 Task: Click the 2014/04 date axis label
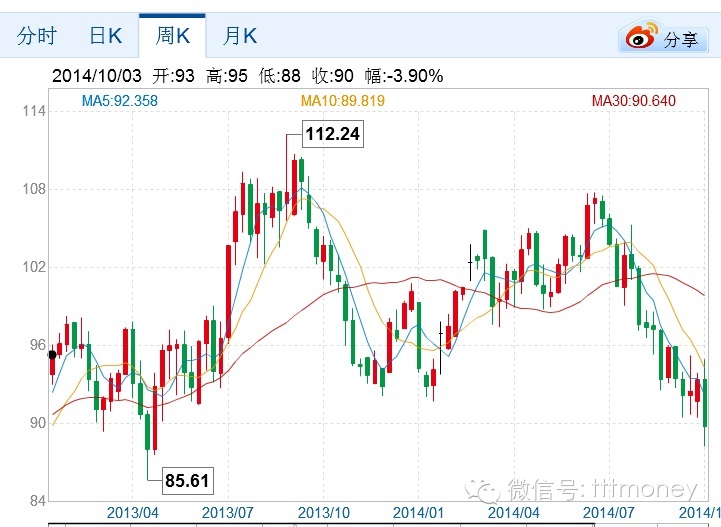coord(514,513)
